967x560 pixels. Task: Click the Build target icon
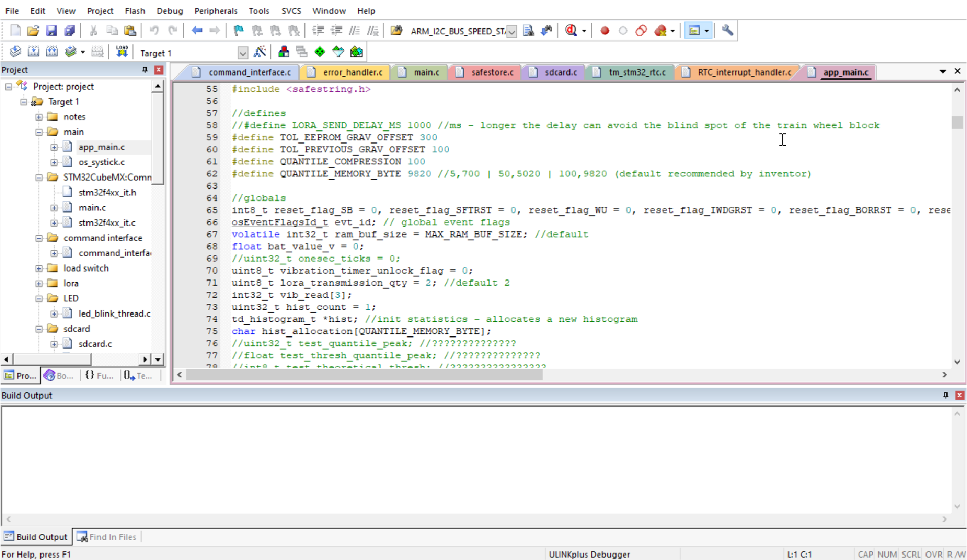click(33, 52)
